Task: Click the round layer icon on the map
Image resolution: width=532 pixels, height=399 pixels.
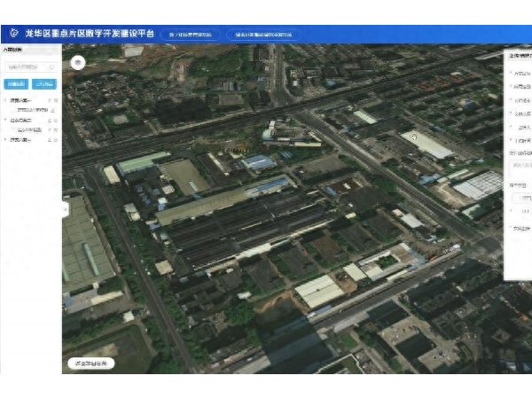Action: coord(79,63)
